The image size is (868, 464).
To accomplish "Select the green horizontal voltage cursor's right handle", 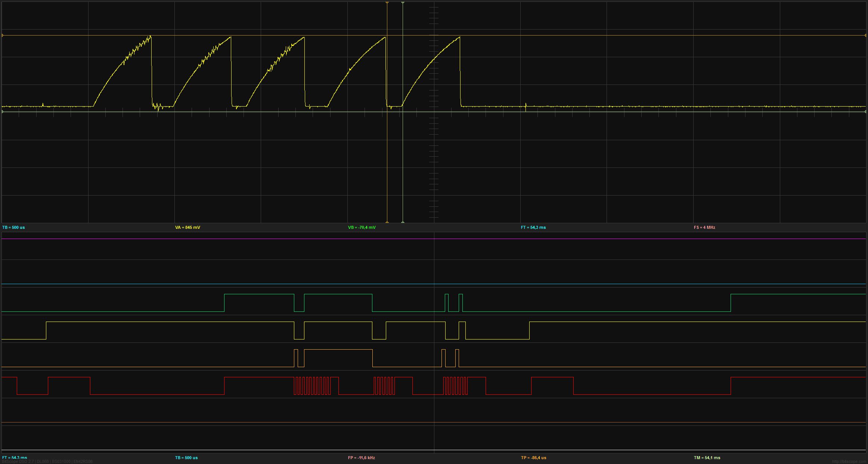I will (865, 111).
